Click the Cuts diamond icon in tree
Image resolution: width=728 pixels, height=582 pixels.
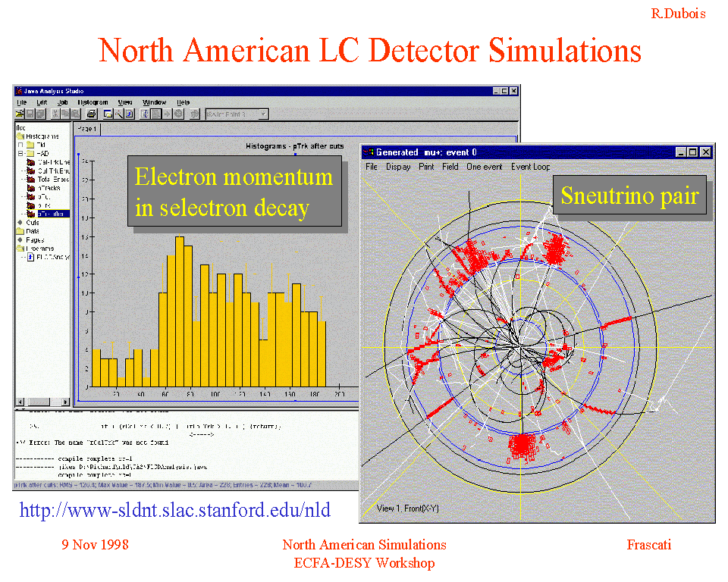pyautogui.click(x=20, y=223)
